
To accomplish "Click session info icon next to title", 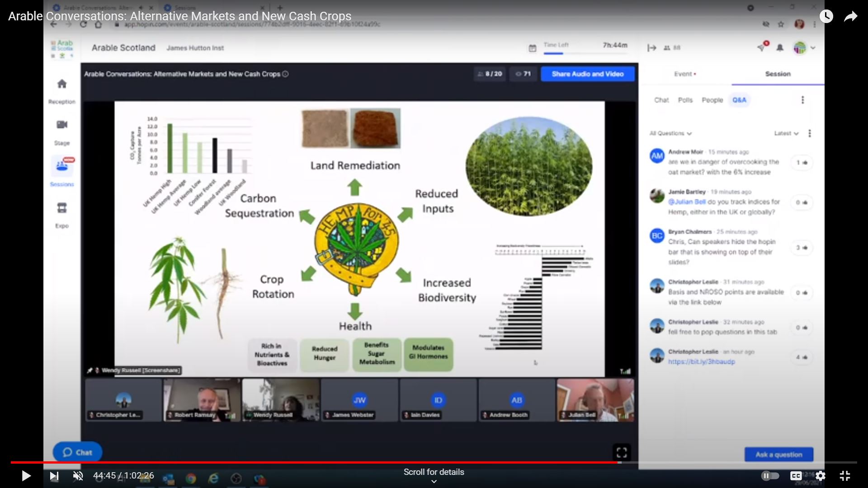I will click(x=285, y=74).
